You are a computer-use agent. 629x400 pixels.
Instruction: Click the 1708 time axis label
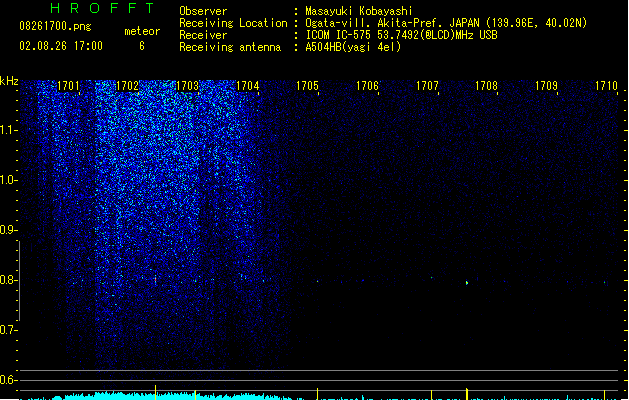487,86
